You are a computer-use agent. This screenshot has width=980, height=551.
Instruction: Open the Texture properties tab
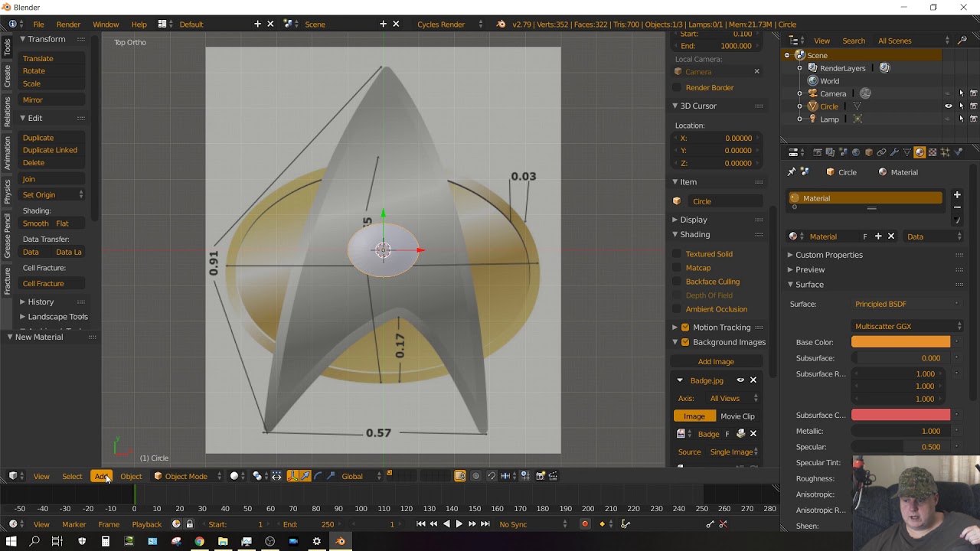933,152
